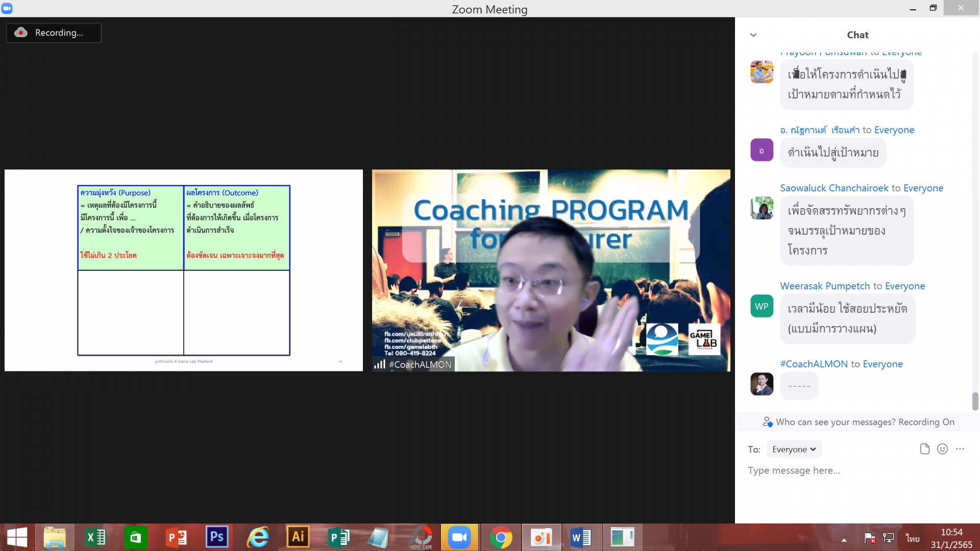Screen dimensions: 980x551
Task: Open Google Chrome from the taskbar
Action: (501, 537)
